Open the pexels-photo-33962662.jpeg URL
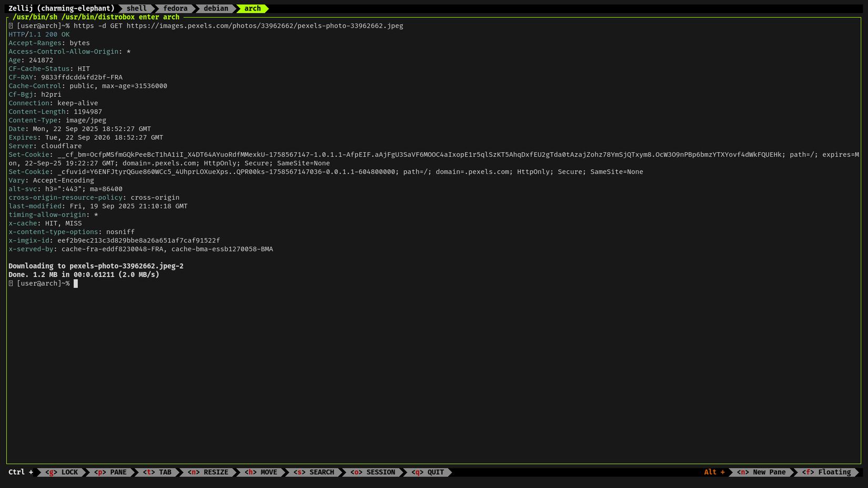 click(265, 25)
